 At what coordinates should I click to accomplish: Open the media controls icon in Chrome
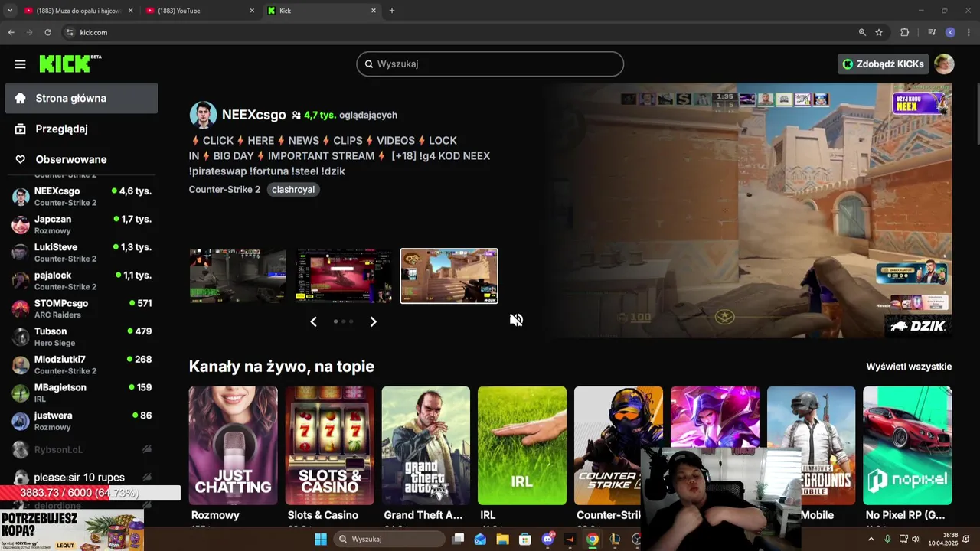pyautogui.click(x=932, y=32)
